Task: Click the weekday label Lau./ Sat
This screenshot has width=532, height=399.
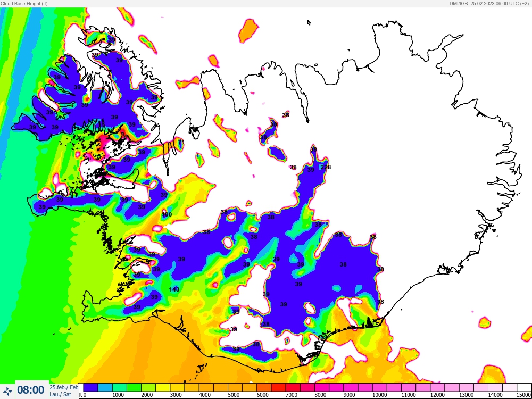Action: coord(61,394)
